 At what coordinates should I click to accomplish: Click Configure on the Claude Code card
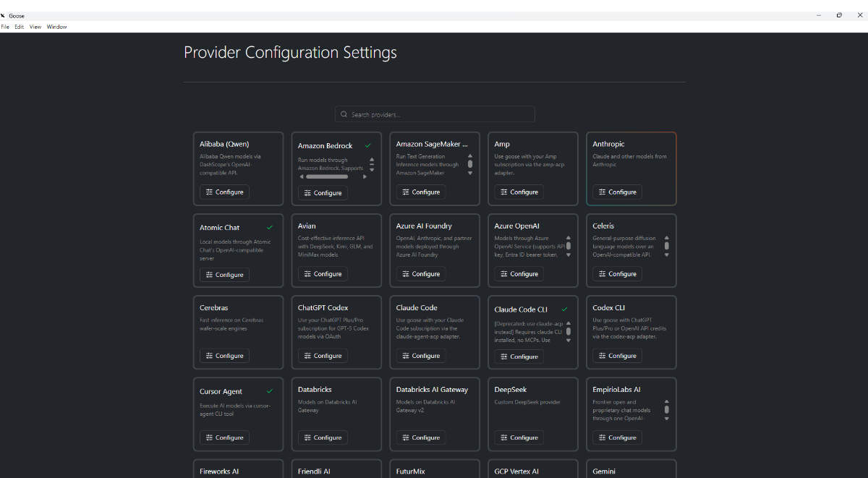[421, 356]
